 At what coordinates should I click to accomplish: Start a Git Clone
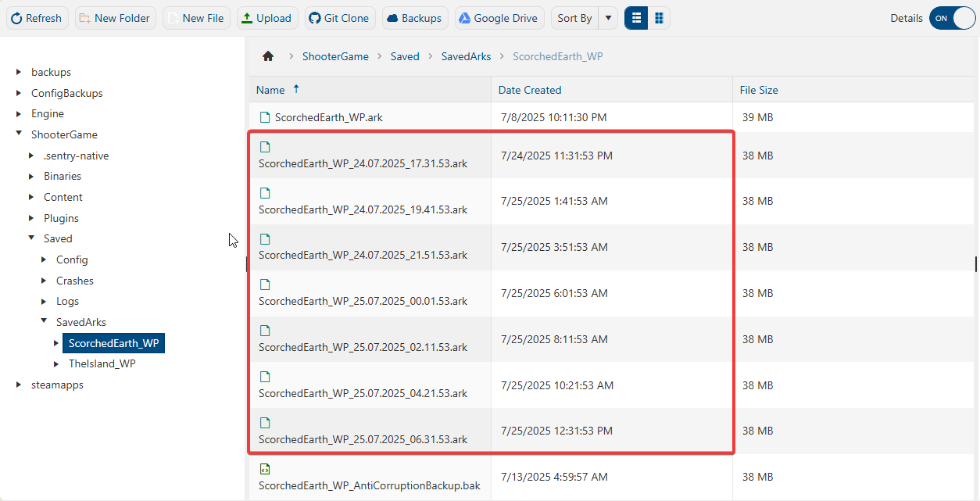click(x=339, y=18)
